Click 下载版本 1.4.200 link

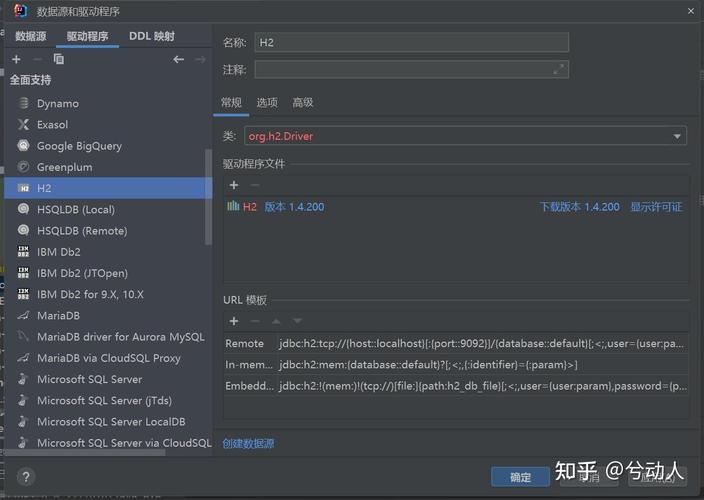pyautogui.click(x=580, y=207)
